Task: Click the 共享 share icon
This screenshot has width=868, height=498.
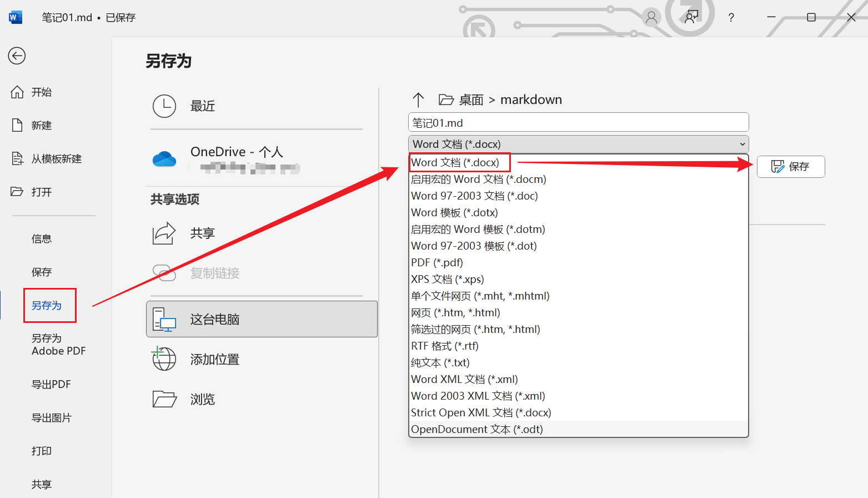Action: [164, 233]
